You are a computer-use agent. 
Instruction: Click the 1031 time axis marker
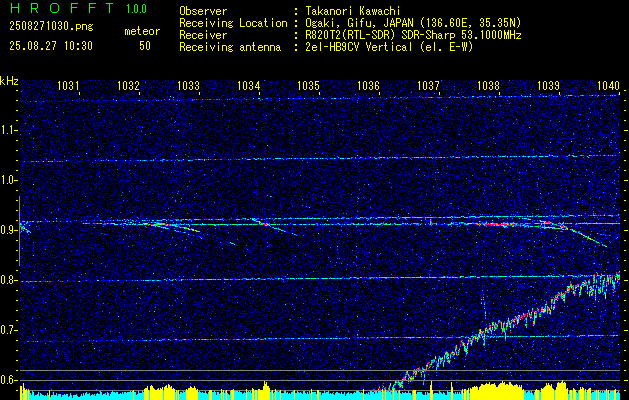(x=68, y=85)
